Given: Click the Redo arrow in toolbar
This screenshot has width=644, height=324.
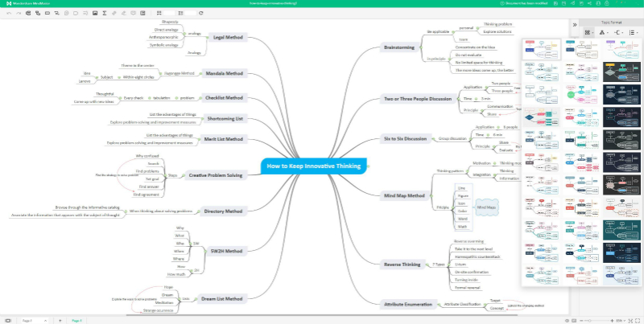Looking at the screenshot, I should (16, 13).
